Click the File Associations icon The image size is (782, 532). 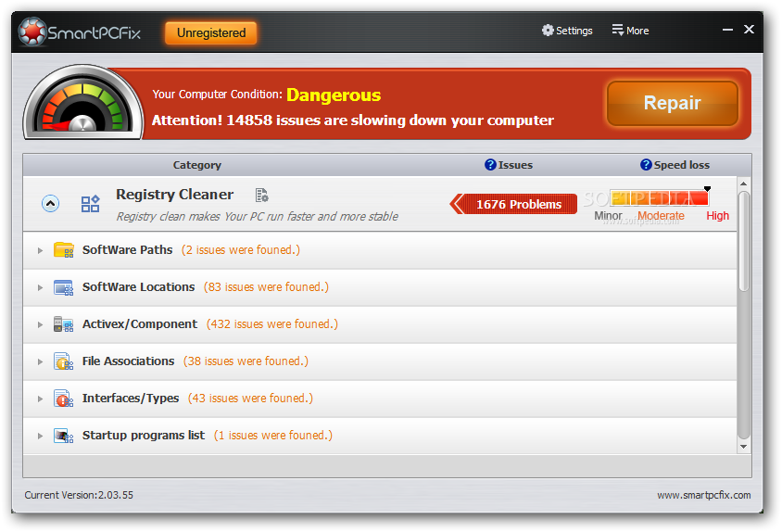(x=63, y=361)
